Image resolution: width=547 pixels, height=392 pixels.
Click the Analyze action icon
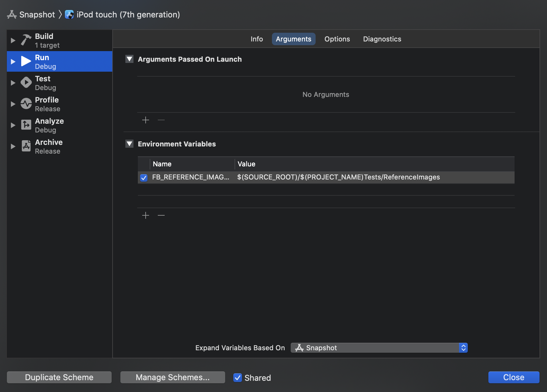(x=26, y=125)
